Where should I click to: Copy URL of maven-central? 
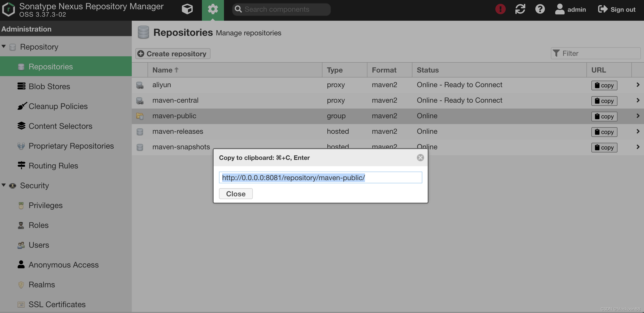604,101
